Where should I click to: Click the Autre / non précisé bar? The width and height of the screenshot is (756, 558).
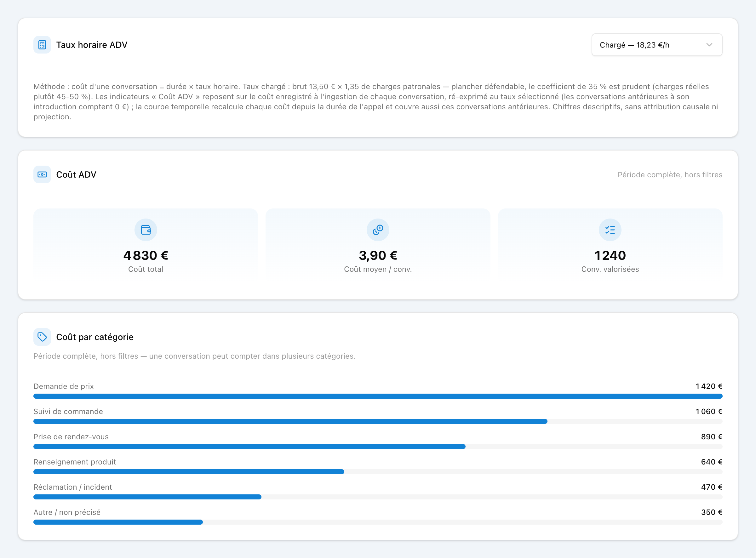tap(378, 522)
